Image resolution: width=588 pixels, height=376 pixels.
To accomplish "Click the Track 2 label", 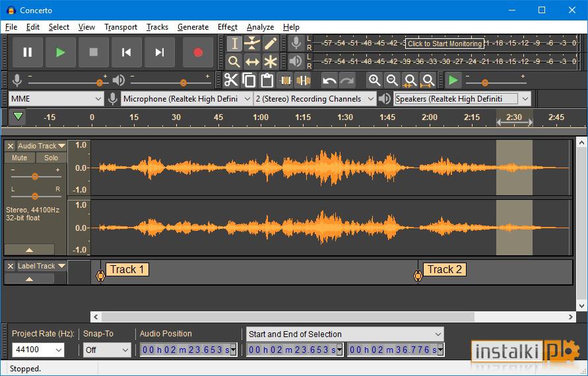I will click(x=444, y=269).
